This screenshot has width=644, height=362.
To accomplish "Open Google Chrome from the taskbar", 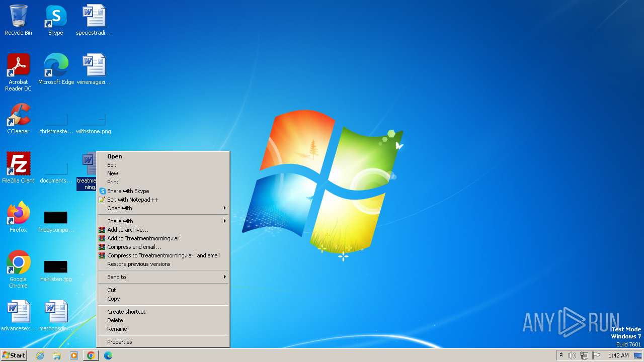I will (x=91, y=355).
